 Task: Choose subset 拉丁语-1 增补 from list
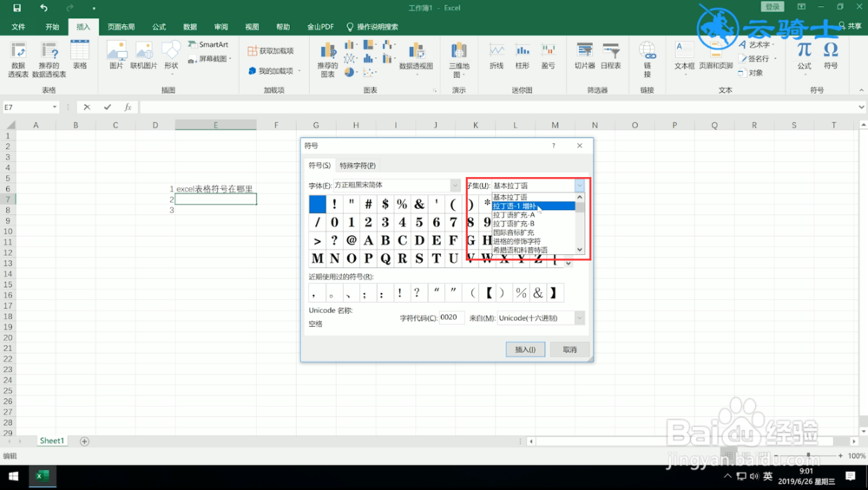[534, 206]
